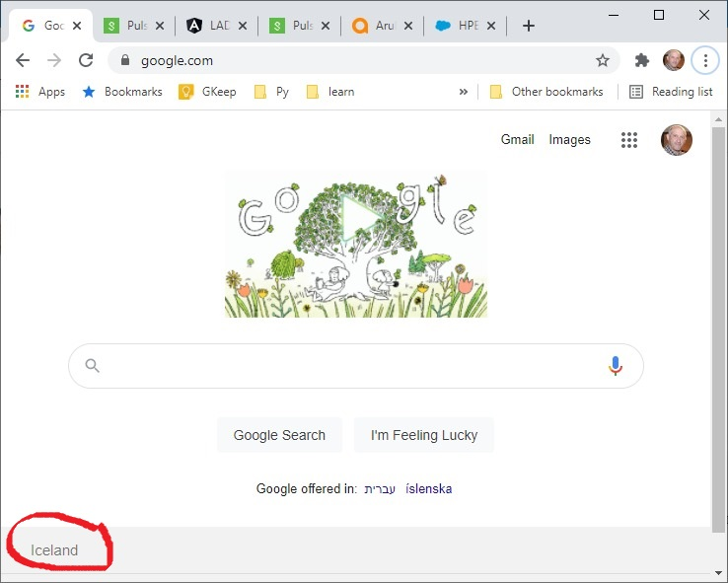Open the Google account avatar on page
This screenshot has height=583, width=728.
677,140
